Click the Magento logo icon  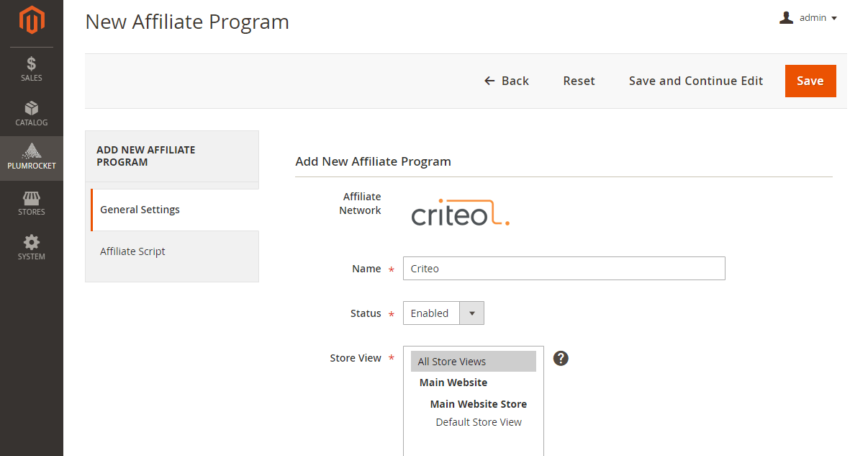[x=32, y=20]
